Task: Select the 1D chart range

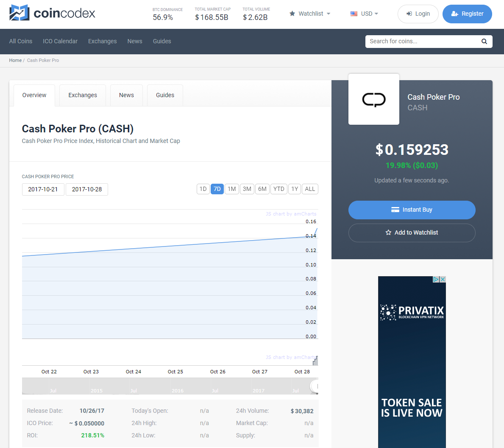Action: (203, 189)
